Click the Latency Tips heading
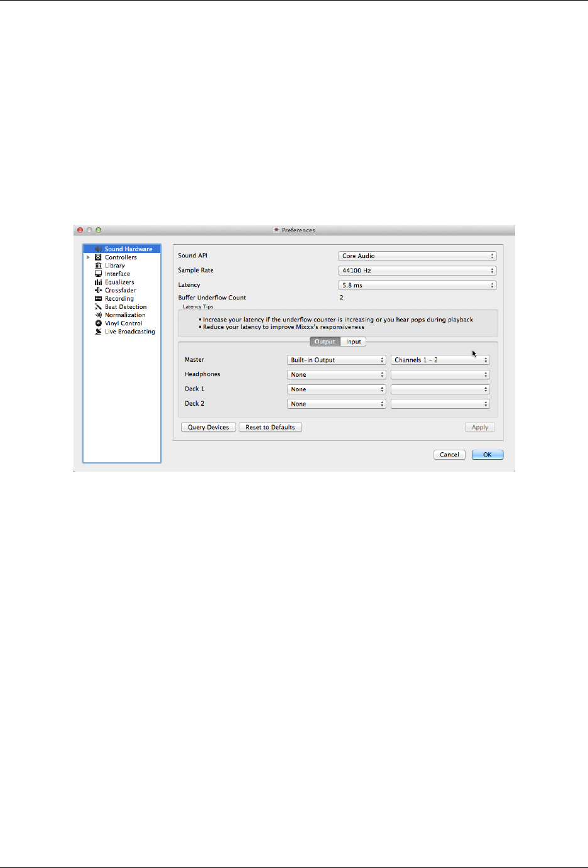Image resolution: width=588 pixels, height=868 pixels. pyautogui.click(x=198, y=307)
